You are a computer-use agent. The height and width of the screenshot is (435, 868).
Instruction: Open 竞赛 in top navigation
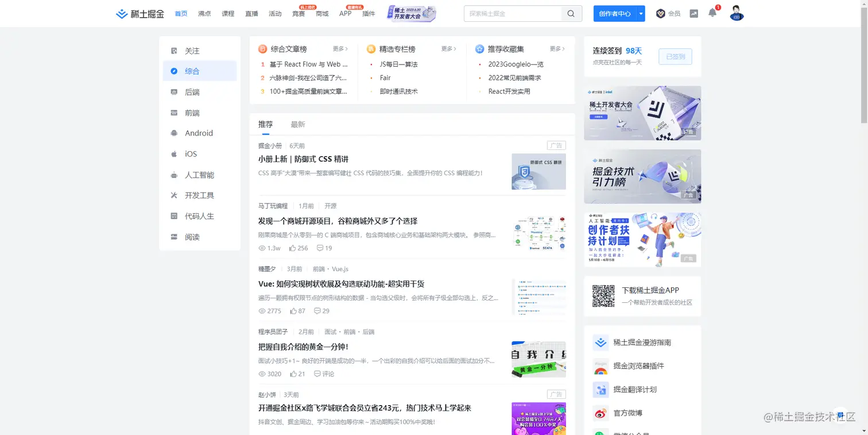point(299,14)
